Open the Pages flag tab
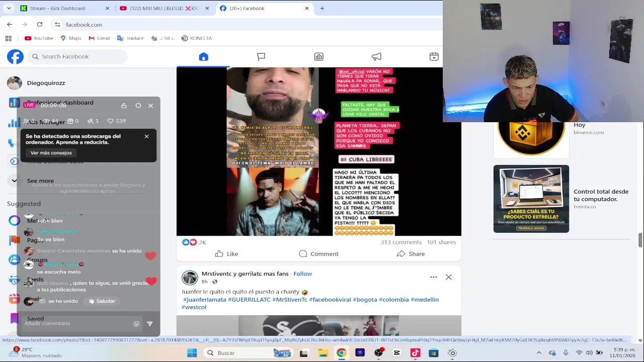This screenshot has width=644, height=362. (x=261, y=57)
